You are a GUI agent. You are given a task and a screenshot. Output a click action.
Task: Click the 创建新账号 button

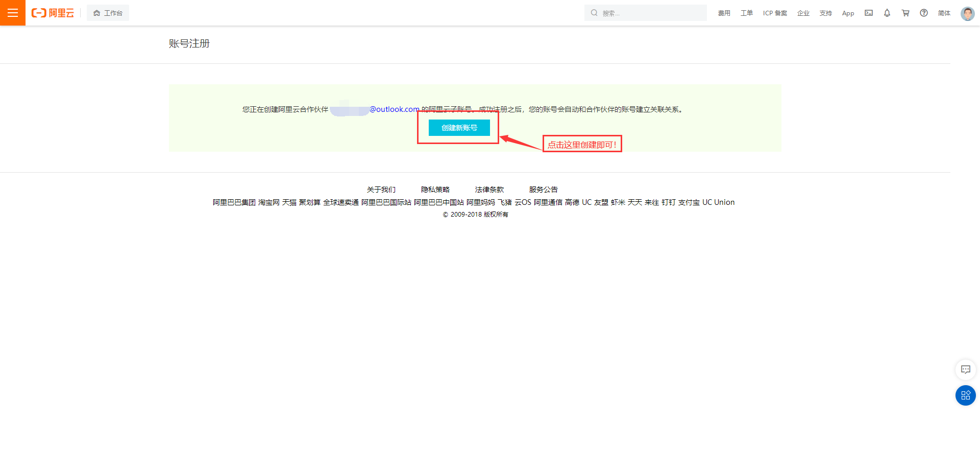(459, 128)
